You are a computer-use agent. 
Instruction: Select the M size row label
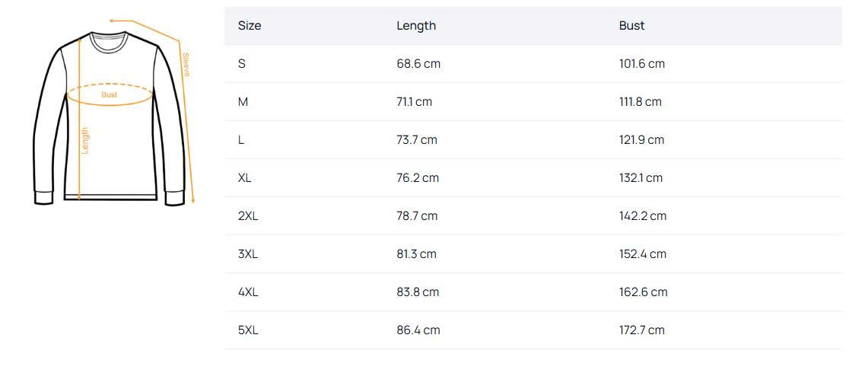[243, 102]
